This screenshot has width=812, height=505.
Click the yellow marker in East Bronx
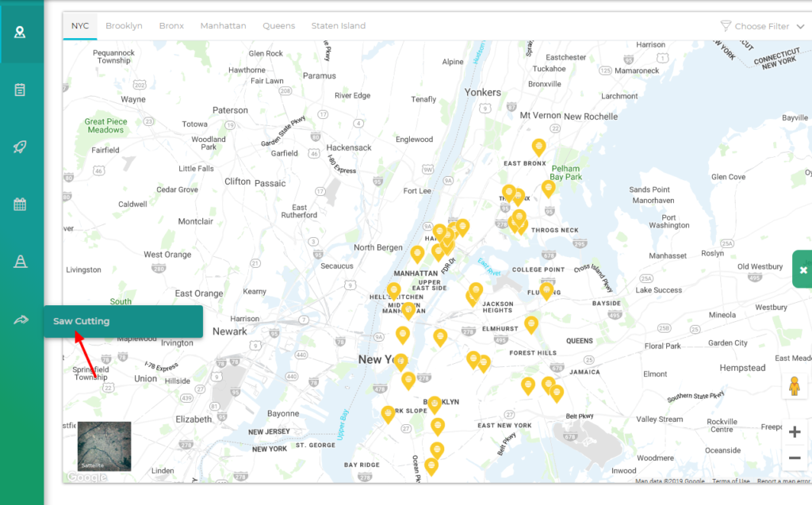pyautogui.click(x=538, y=147)
